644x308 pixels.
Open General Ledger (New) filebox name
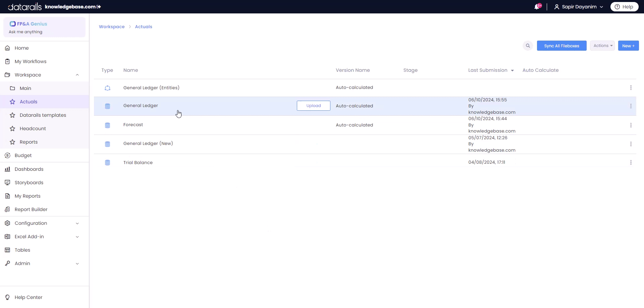[x=148, y=143]
